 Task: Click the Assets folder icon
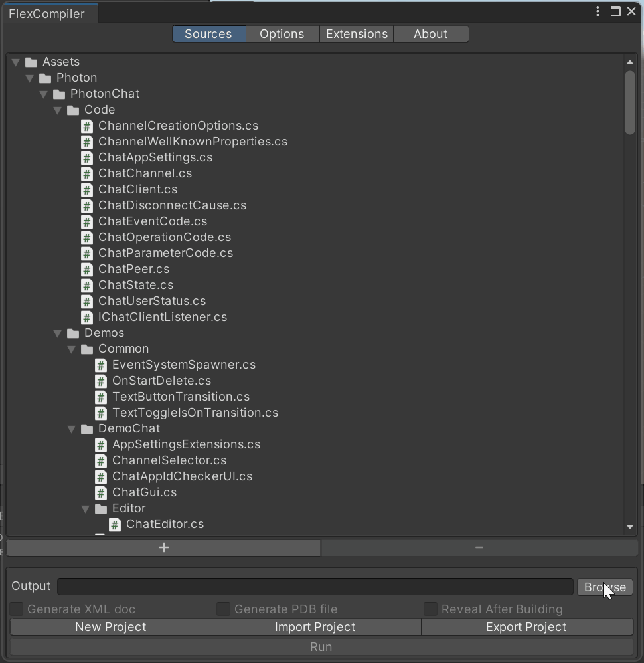[x=31, y=62]
